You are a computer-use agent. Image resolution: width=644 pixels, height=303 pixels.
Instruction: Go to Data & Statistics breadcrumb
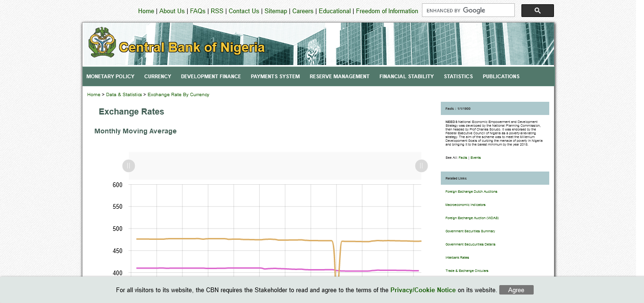coord(124,95)
